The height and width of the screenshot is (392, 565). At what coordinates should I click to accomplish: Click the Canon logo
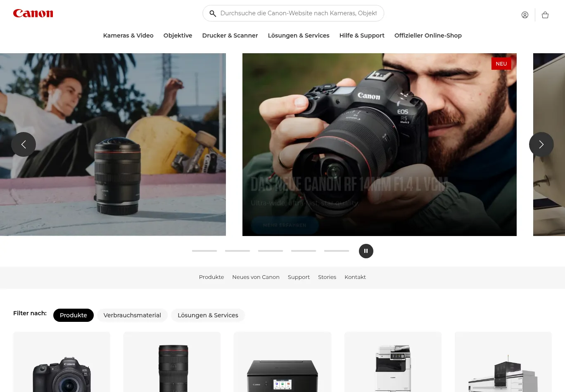33,14
